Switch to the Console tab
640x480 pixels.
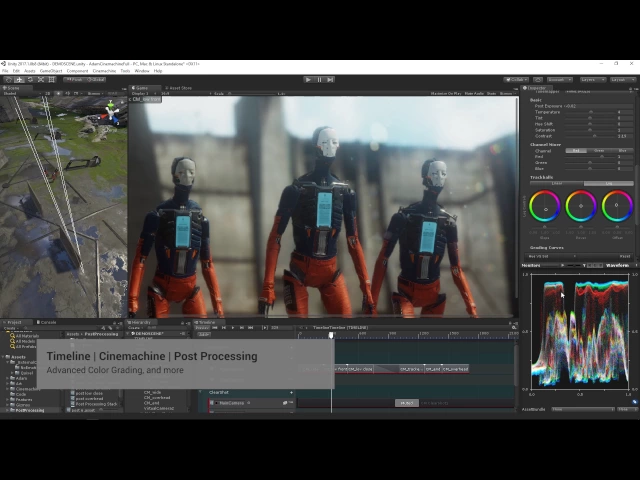click(46, 322)
